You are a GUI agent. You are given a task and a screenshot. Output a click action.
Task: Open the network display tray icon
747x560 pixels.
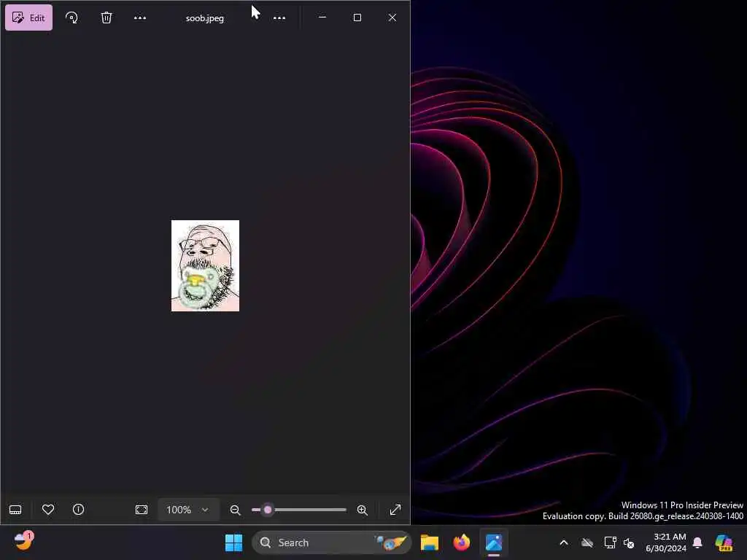[611, 542]
